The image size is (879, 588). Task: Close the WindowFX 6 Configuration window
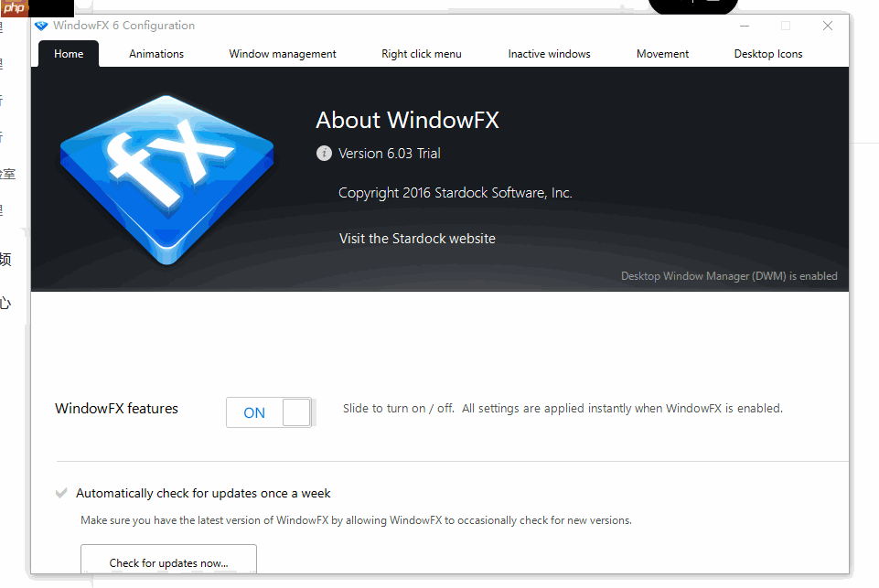click(828, 26)
